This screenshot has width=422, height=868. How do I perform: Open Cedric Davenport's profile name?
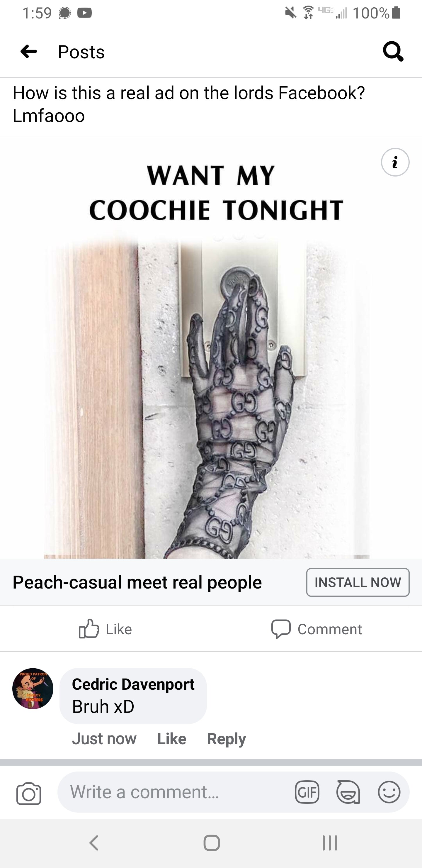tap(133, 684)
